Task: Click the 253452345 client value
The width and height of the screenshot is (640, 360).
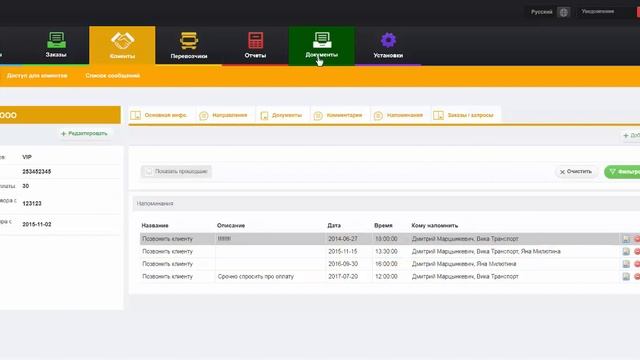Action: tap(37, 171)
